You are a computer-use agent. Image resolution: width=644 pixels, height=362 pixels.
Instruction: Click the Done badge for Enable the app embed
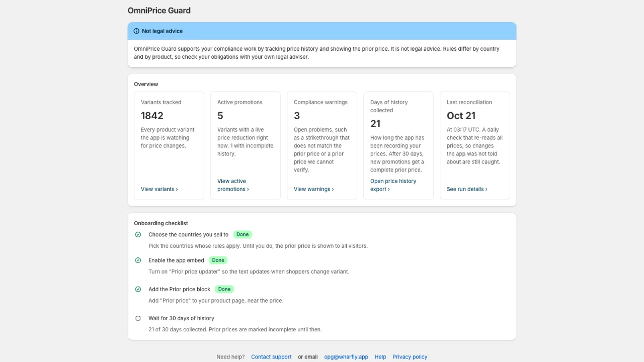click(218, 260)
